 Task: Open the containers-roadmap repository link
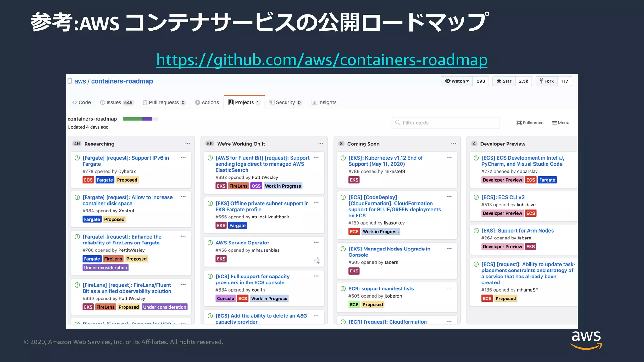122,81
